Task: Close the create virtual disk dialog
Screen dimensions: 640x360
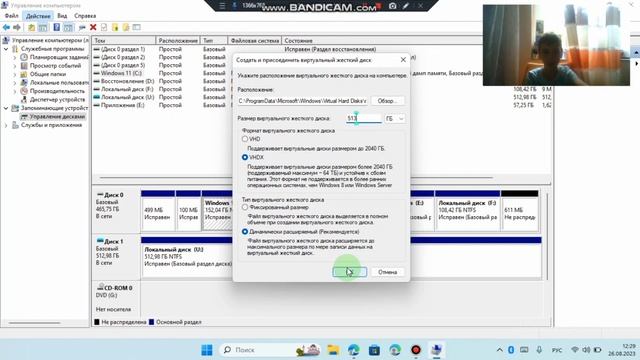Action: coord(403,60)
